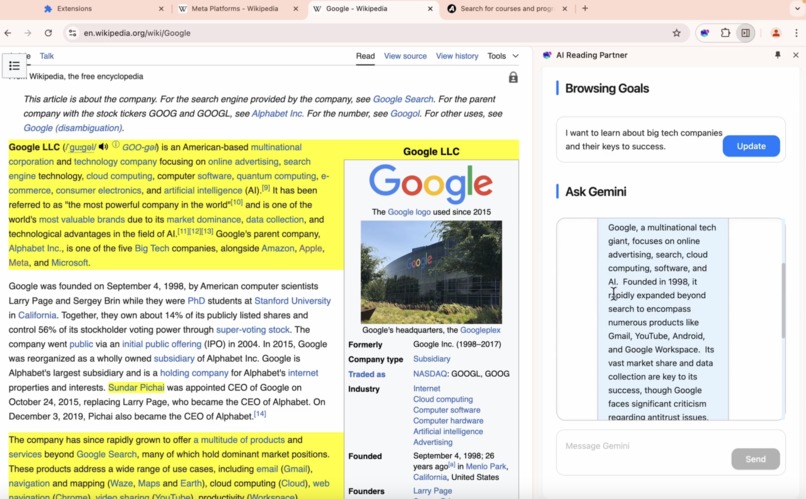Expand the tab search chevron

797,9
